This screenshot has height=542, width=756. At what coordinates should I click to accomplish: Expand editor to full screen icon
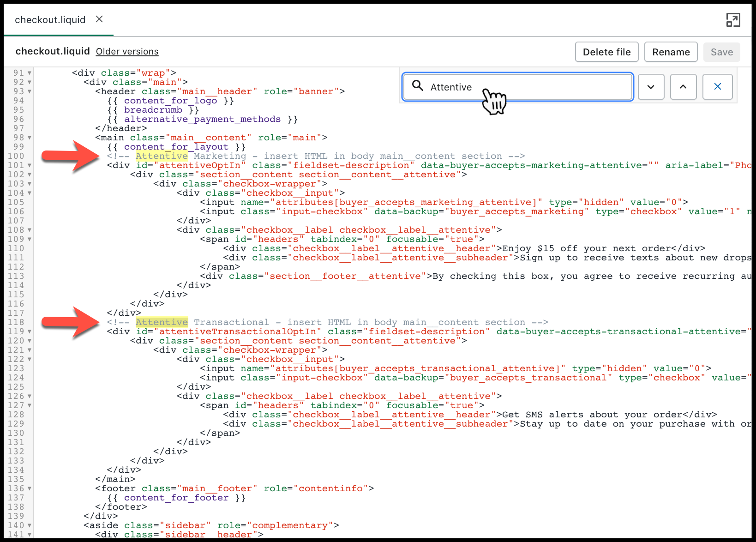click(x=733, y=20)
